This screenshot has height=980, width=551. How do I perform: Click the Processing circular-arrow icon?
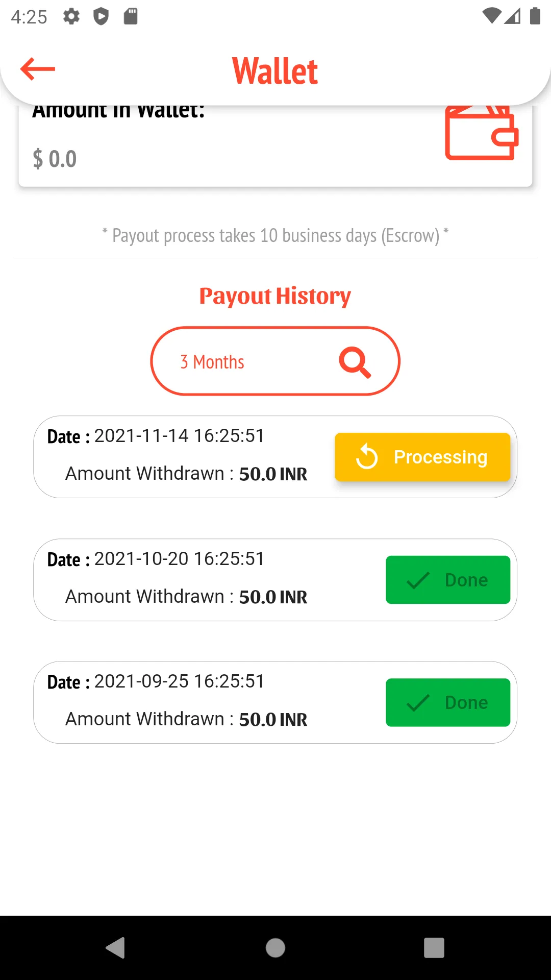click(367, 457)
